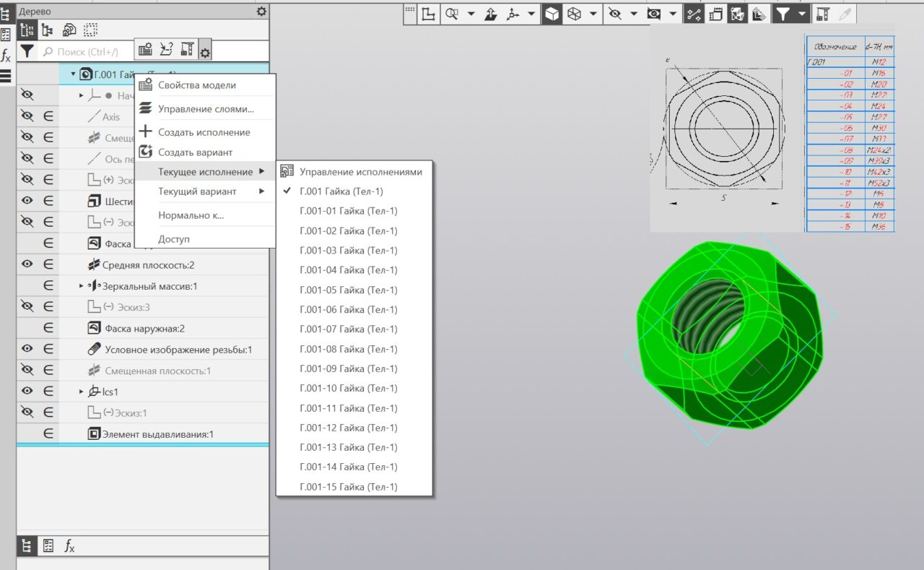Toggle the highlighted section view button

737,14
